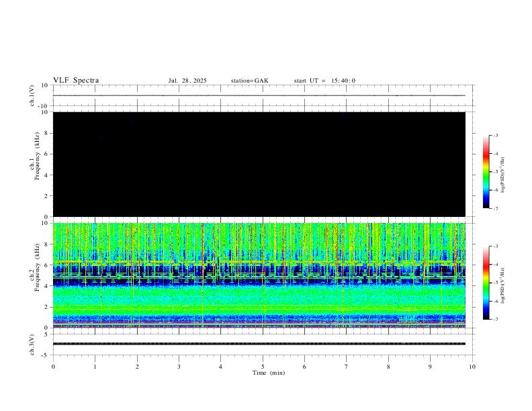Click the ch.2 green spectrogram panel
This screenshot has height=411, width=532.
pos(259,275)
